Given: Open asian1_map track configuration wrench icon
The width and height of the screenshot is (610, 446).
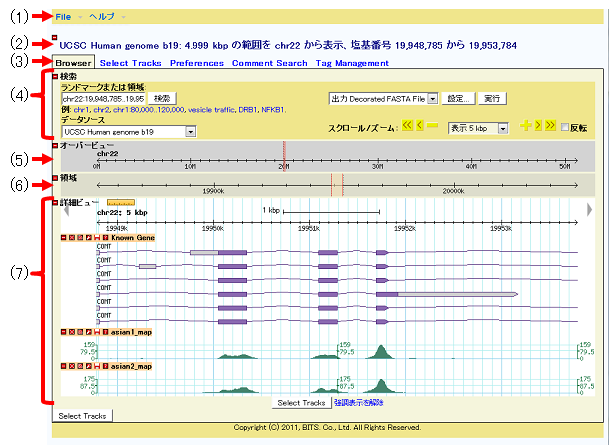Looking at the screenshot, I should [89, 332].
